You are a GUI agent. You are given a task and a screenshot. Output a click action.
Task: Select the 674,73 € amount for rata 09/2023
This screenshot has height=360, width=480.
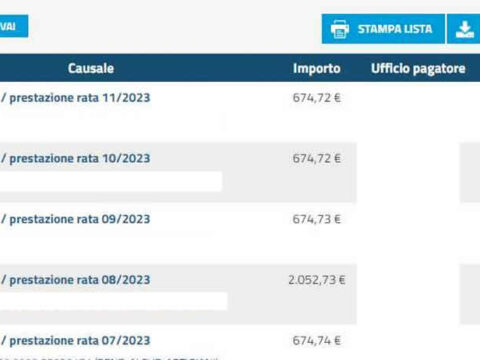tap(317, 219)
